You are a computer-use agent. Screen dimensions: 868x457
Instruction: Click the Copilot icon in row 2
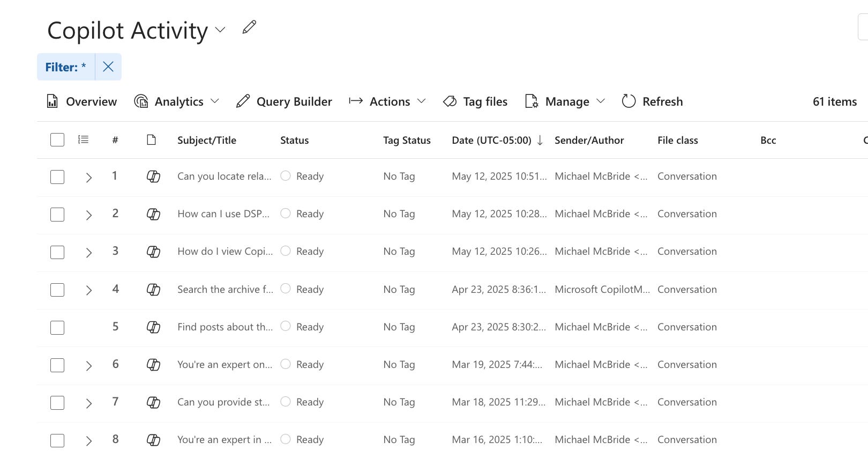pyautogui.click(x=154, y=214)
